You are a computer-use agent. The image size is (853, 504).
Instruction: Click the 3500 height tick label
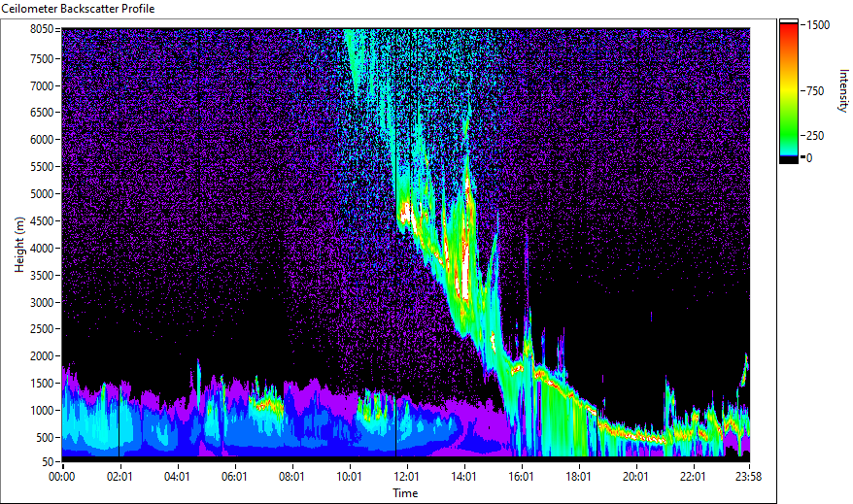pos(42,276)
